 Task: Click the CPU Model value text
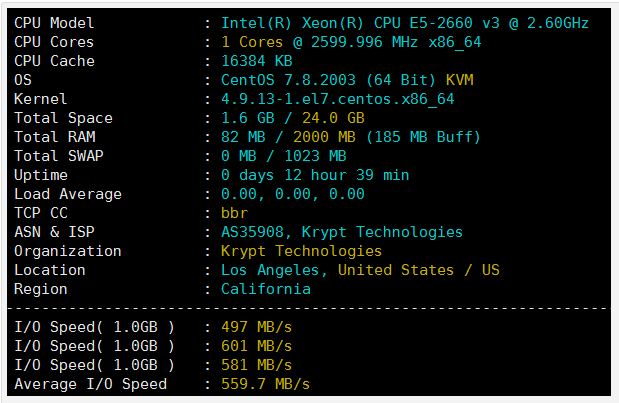[405, 23]
